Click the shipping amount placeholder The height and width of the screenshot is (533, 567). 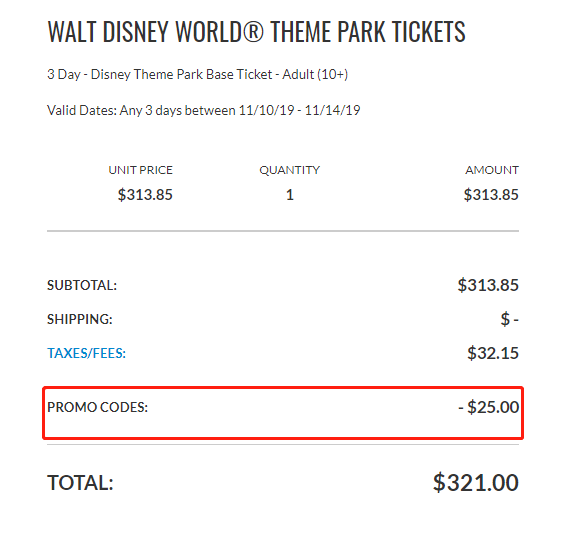pyautogui.click(x=510, y=319)
